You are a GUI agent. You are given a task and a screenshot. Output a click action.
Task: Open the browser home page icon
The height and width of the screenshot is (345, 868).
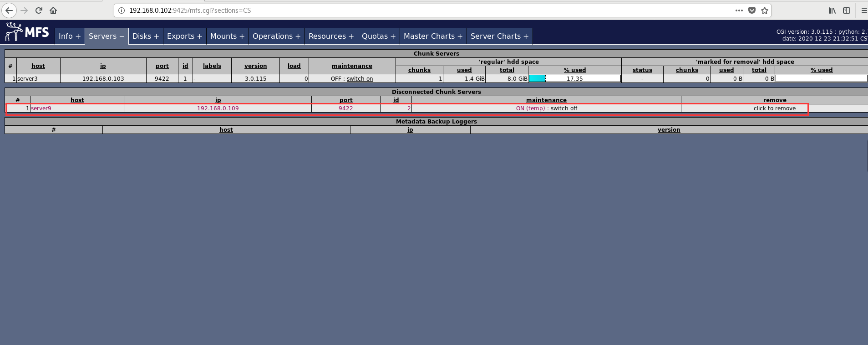[53, 10]
